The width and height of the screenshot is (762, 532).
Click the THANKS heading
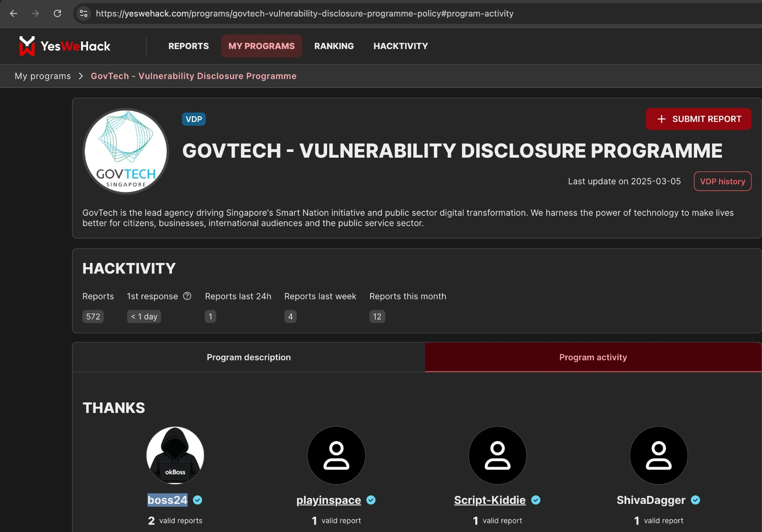(x=114, y=408)
